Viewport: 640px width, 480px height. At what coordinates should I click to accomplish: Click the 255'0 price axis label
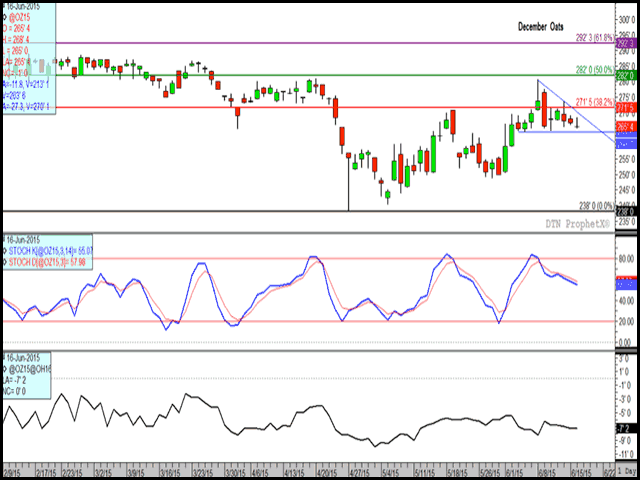click(628, 160)
